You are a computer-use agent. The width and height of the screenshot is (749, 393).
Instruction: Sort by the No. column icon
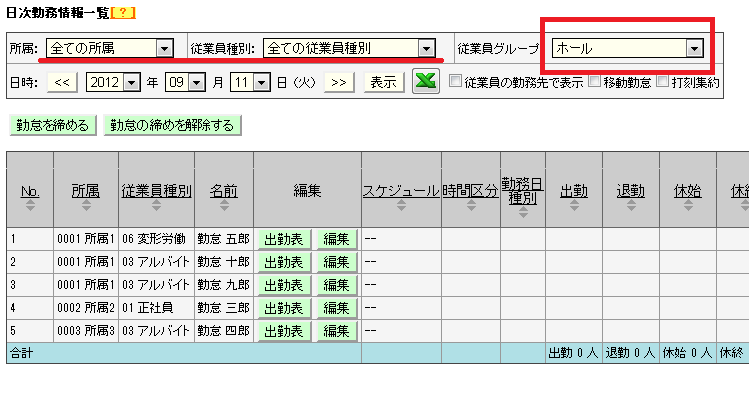(x=30, y=205)
